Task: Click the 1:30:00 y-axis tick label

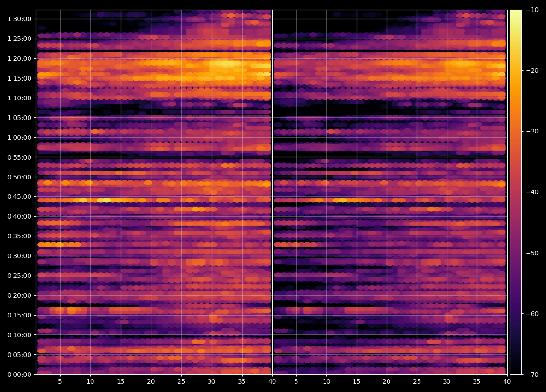Action: 19,19
